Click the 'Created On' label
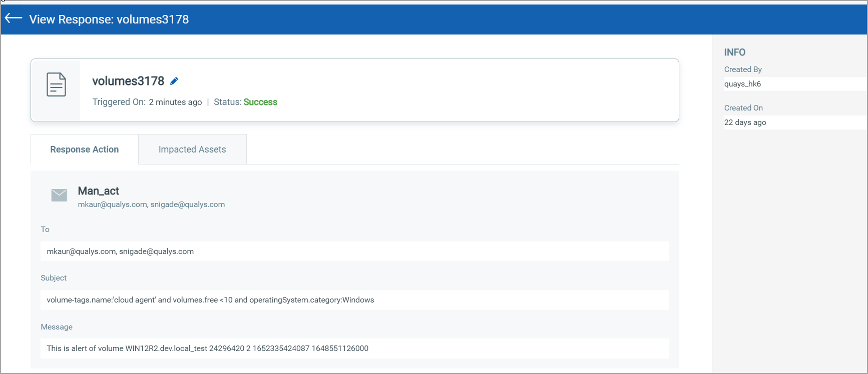 [743, 108]
